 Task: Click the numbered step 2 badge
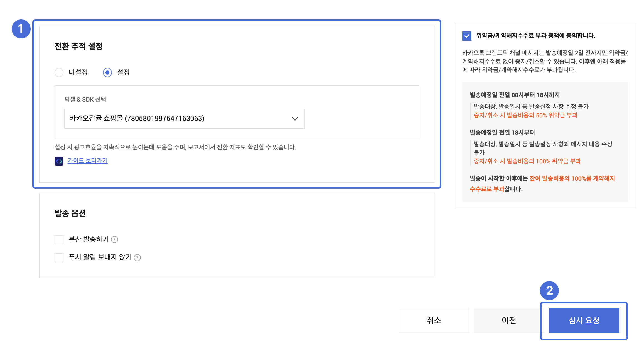click(549, 291)
